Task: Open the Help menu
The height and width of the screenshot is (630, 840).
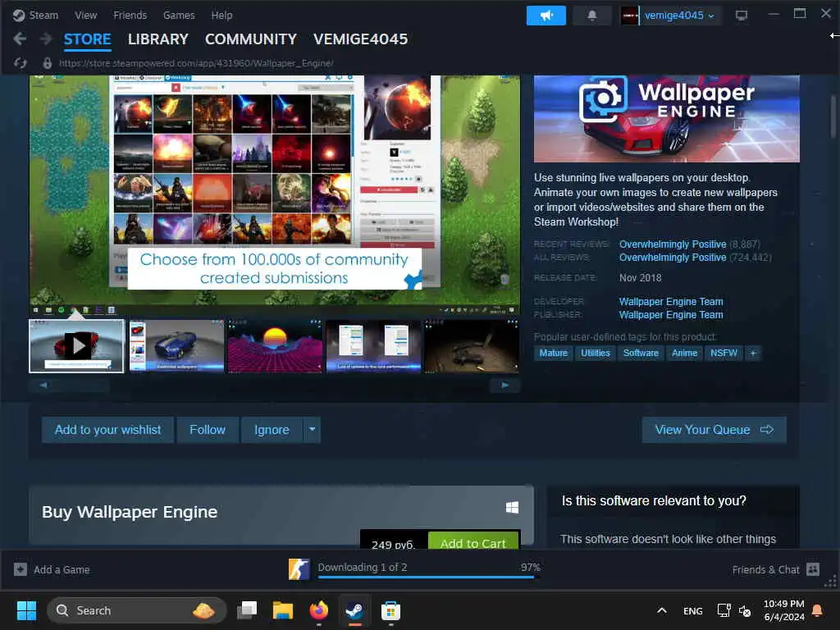Action: point(221,15)
